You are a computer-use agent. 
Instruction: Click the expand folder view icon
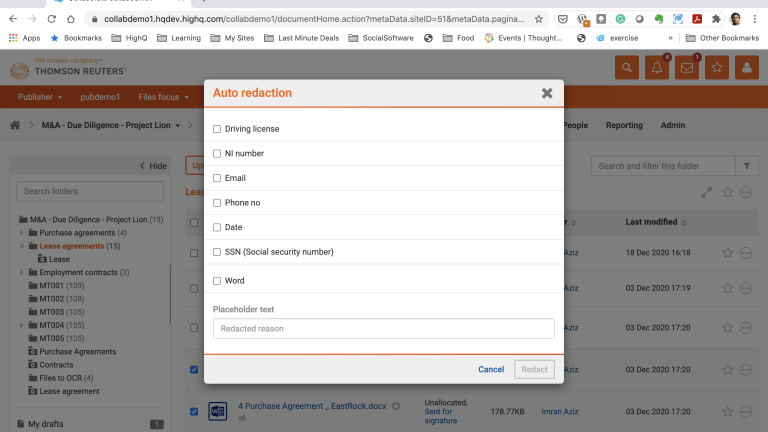[707, 192]
